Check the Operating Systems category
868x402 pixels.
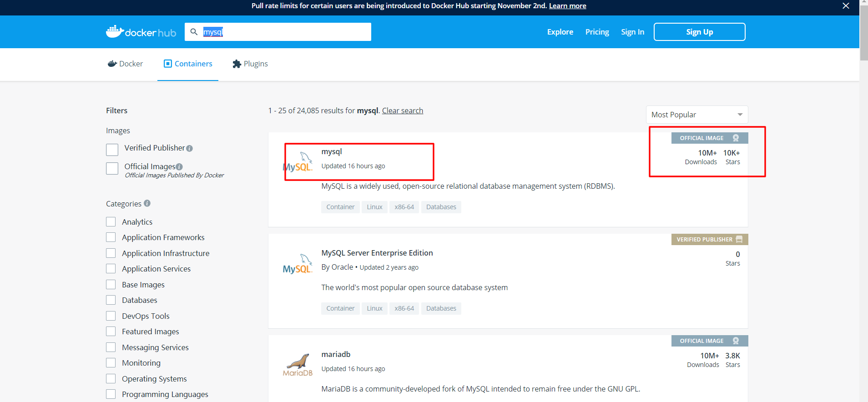tap(111, 378)
